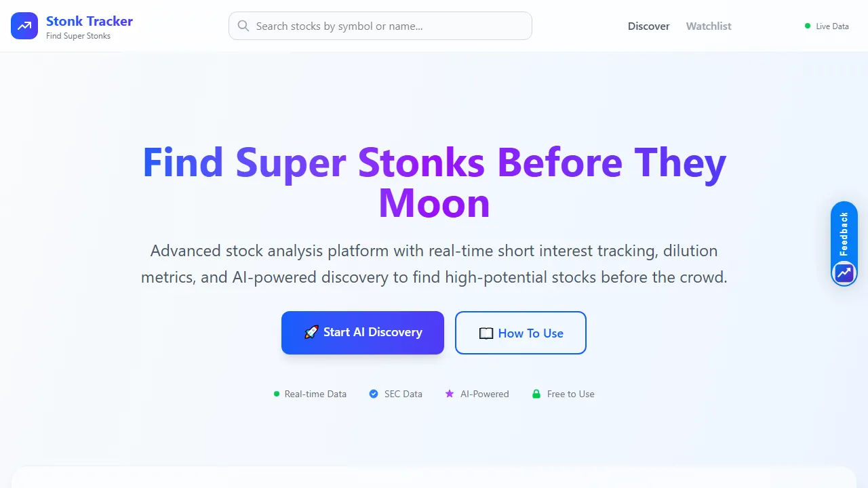Click the Find Super Stonks tagline link
Viewport: 868px width, 488px height.
tap(78, 35)
